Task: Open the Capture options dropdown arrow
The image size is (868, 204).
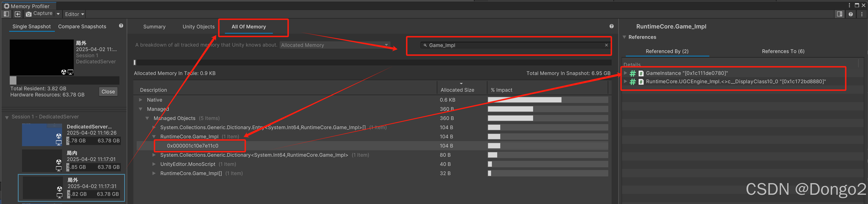Action: click(x=58, y=14)
